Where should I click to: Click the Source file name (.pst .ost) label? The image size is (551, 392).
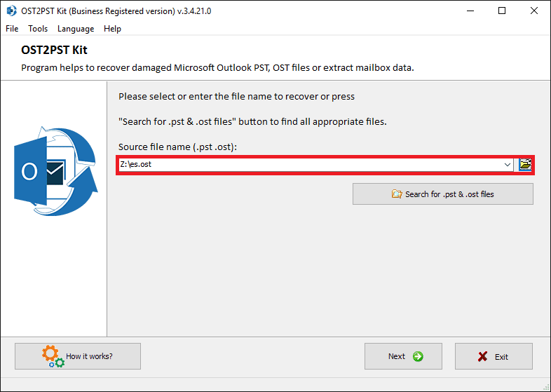177,147
